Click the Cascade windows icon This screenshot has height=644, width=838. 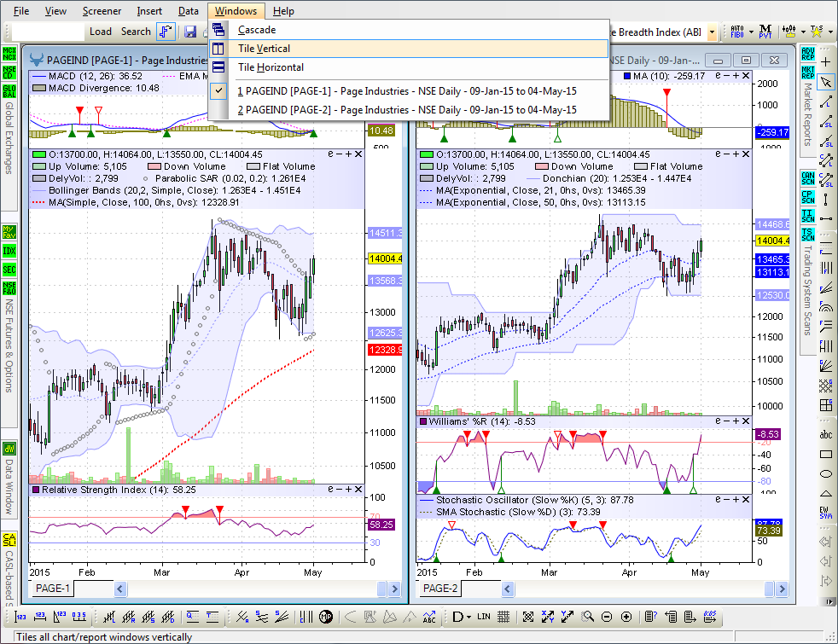(x=218, y=30)
